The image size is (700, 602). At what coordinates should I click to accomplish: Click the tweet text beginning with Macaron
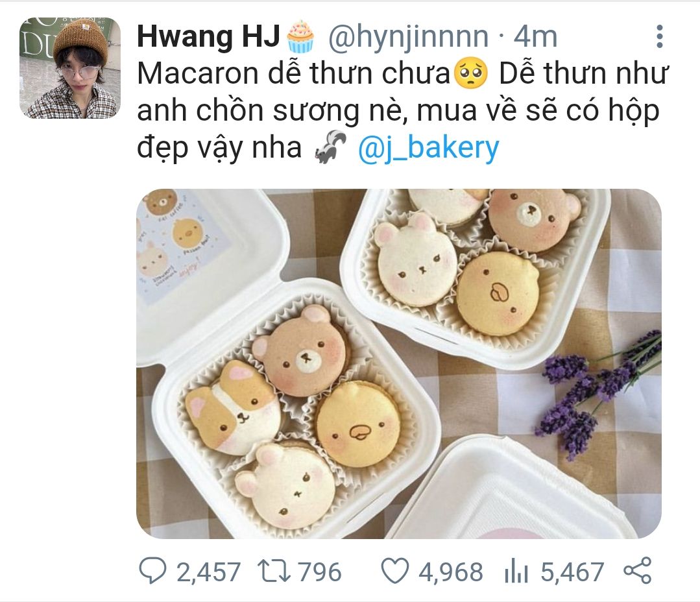[x=403, y=110]
